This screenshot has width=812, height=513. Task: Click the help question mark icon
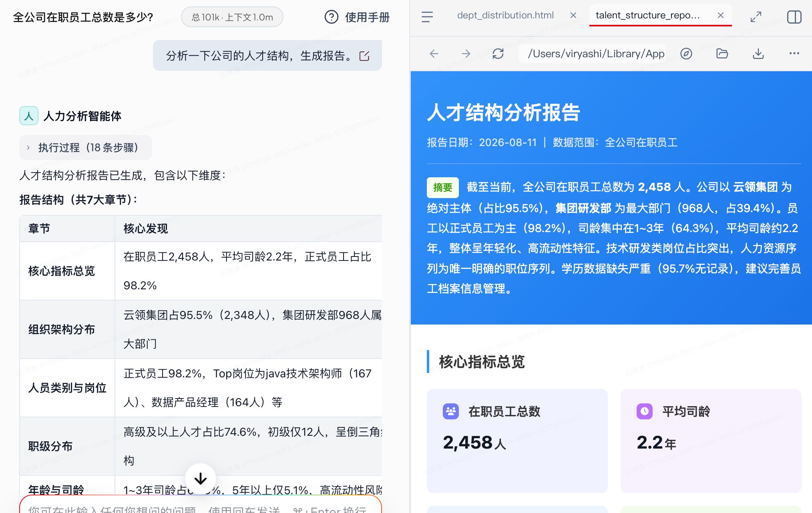332,17
